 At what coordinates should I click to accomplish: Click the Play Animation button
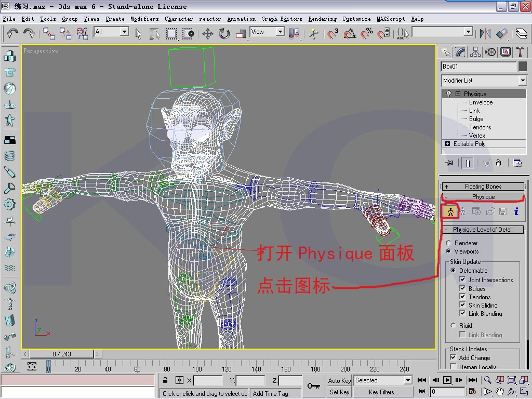click(x=447, y=380)
